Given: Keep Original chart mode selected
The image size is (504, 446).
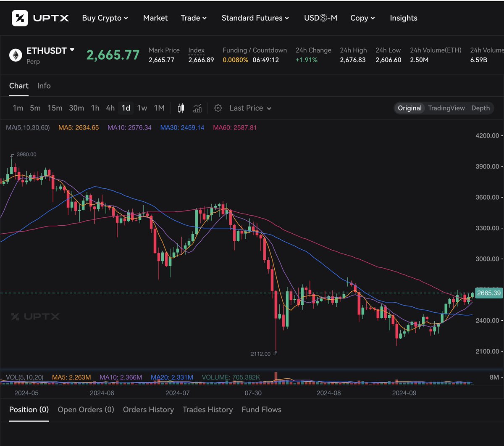Looking at the screenshot, I should [x=409, y=108].
